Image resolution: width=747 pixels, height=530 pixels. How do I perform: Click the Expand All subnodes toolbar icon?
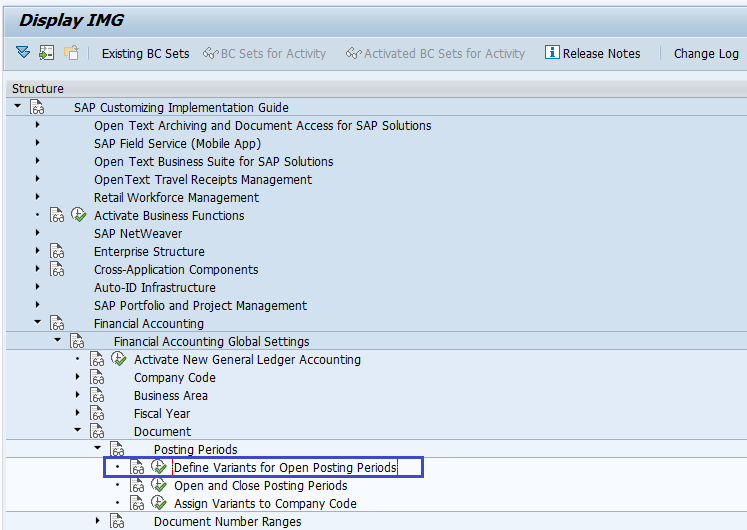(x=23, y=52)
